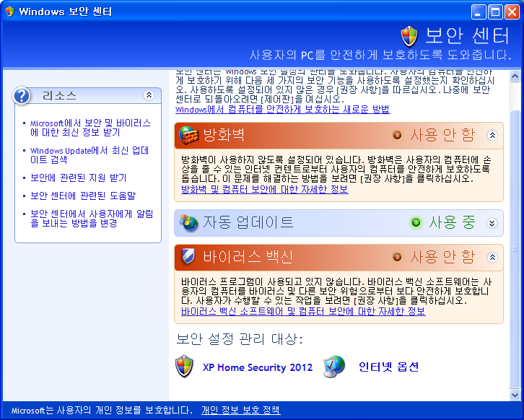The image size is (524, 420).
Task: Maximize the Windows 보안 센터 window
Action: 495,12
